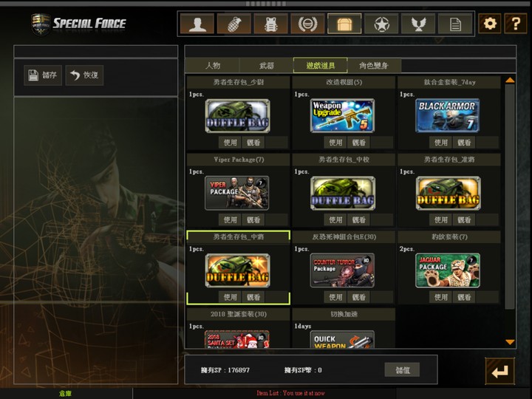Screen dimensions: 532x399
Task: Click the 儲值 top-up button
Action: (x=402, y=369)
